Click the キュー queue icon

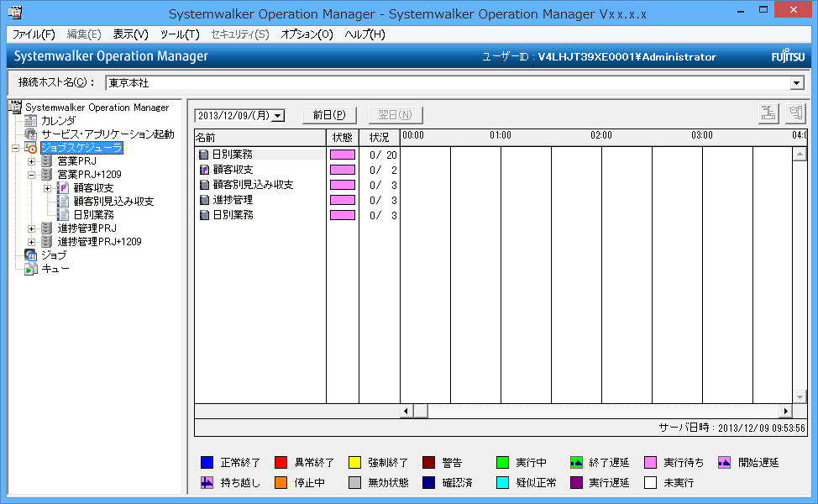31,269
